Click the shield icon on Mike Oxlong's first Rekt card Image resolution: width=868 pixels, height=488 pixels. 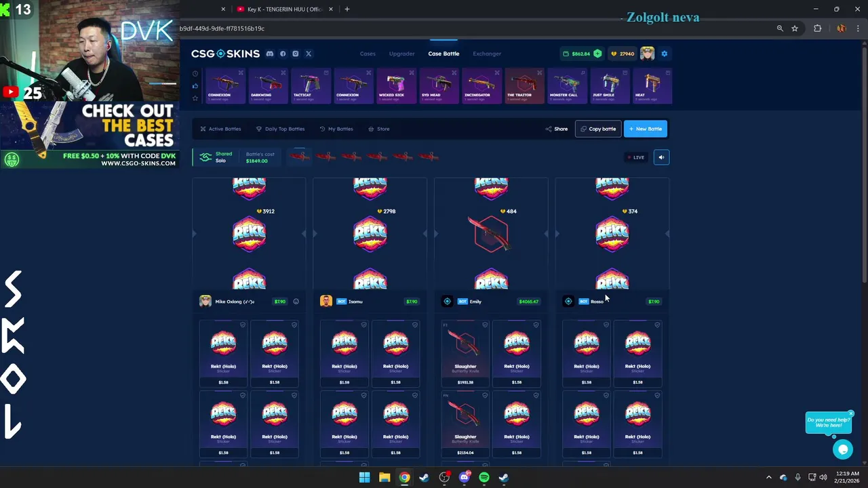coord(243,325)
